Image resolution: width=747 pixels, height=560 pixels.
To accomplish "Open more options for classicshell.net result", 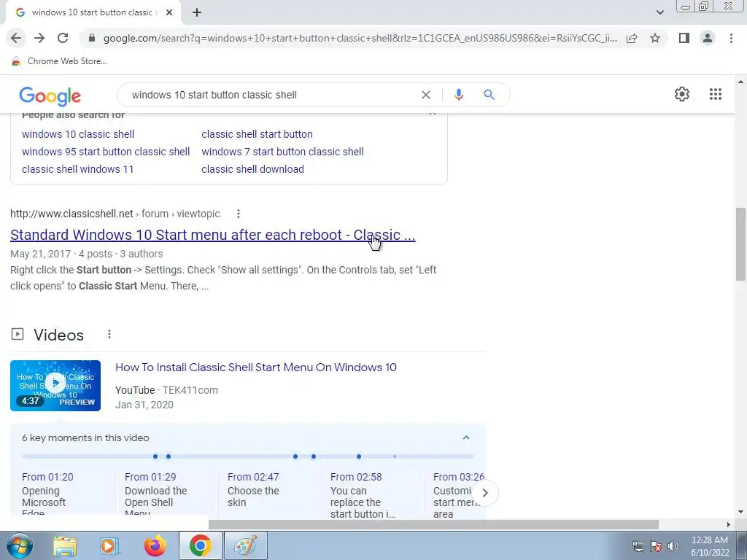I will point(239,214).
